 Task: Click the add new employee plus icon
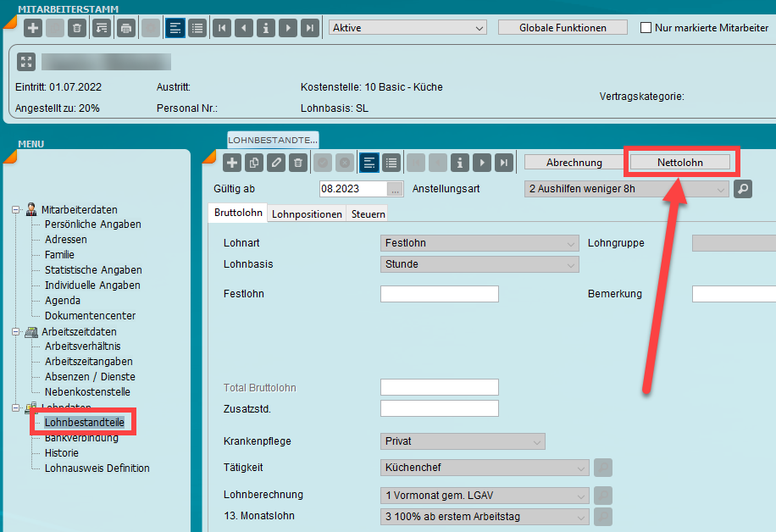(33, 28)
